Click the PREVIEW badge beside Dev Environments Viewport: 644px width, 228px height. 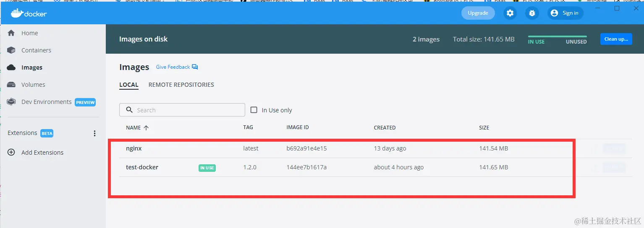tap(85, 102)
